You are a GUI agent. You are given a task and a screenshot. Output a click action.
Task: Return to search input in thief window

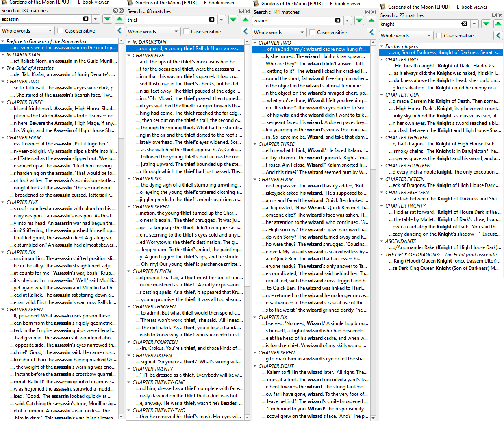(x=245, y=31)
